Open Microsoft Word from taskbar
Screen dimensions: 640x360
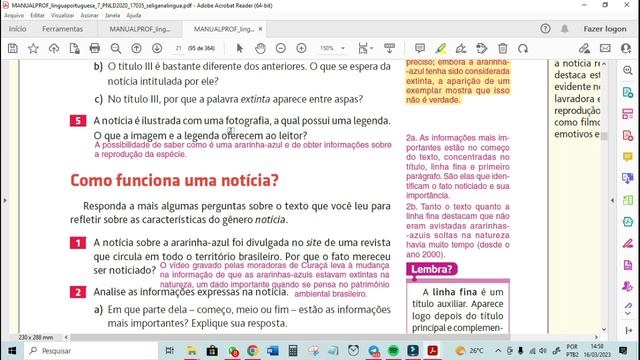(273, 351)
